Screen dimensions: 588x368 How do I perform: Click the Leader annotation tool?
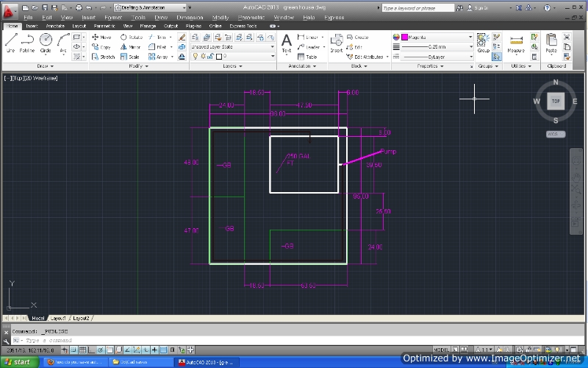pos(309,47)
